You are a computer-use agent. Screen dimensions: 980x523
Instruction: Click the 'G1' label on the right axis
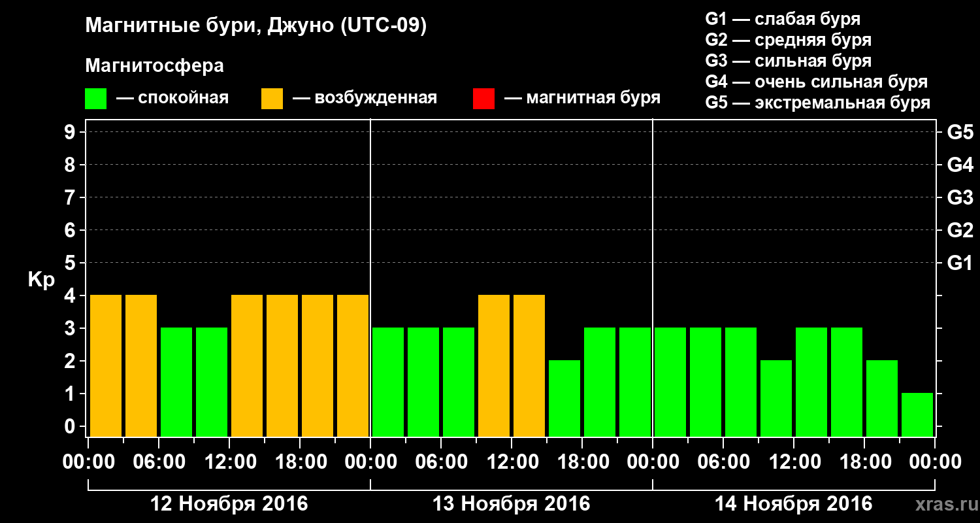960,263
